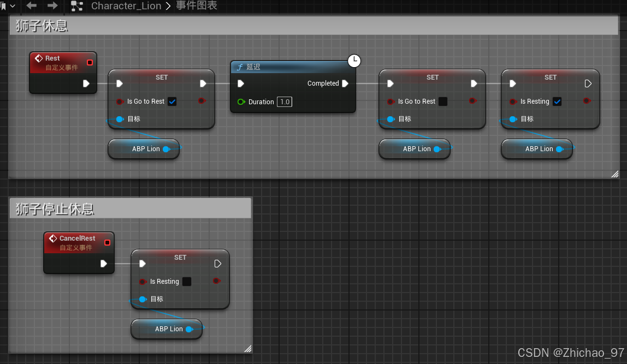Viewport: 627px width, 364px height.
Task: Click exec output of unchecked Is Go to Rest SET
Action: pyautogui.click(x=474, y=83)
